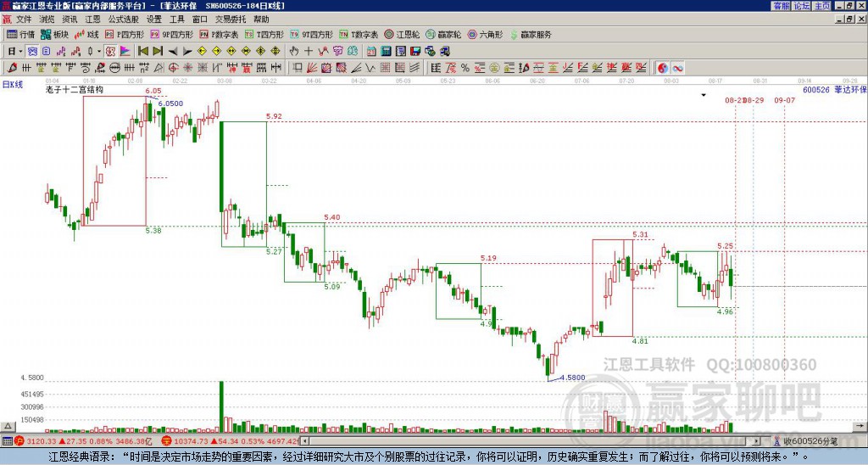Toggle the blue infinity icon button

[x=677, y=68]
